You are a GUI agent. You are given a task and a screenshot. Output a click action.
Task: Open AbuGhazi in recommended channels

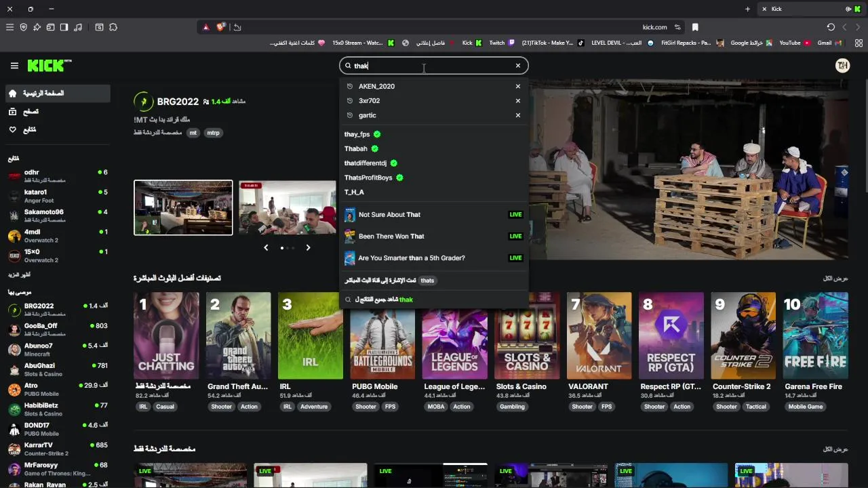[x=58, y=369]
